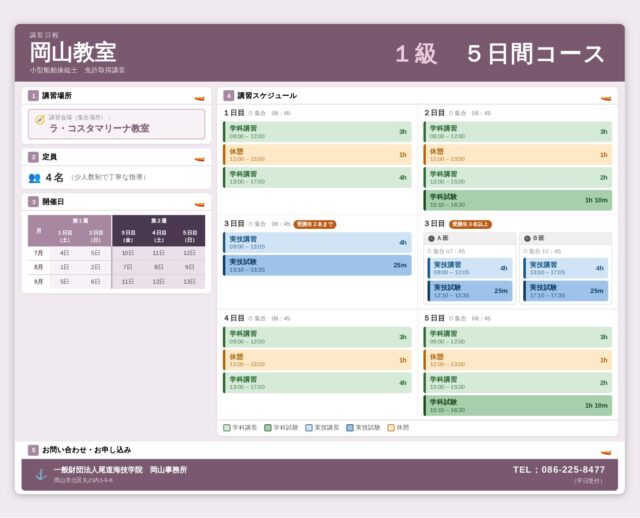Screen dimensions: 640x518
Task: Click the 受講生3名以上 badge
Action: click(470, 224)
